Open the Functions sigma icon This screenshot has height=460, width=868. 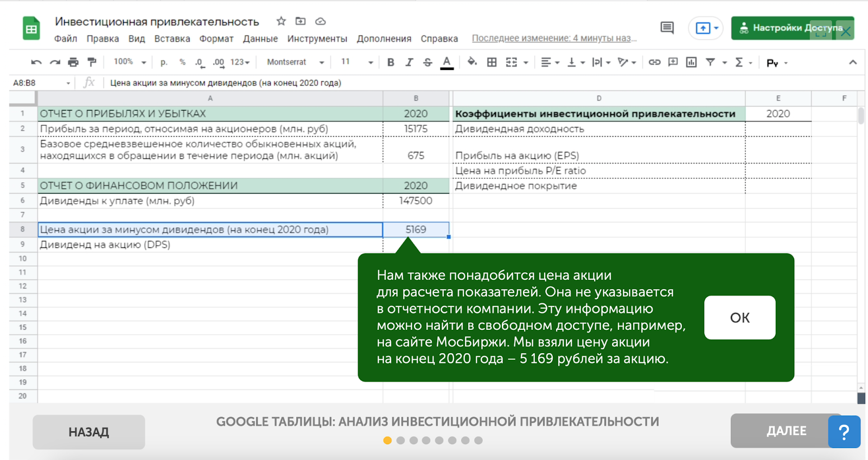[739, 62]
